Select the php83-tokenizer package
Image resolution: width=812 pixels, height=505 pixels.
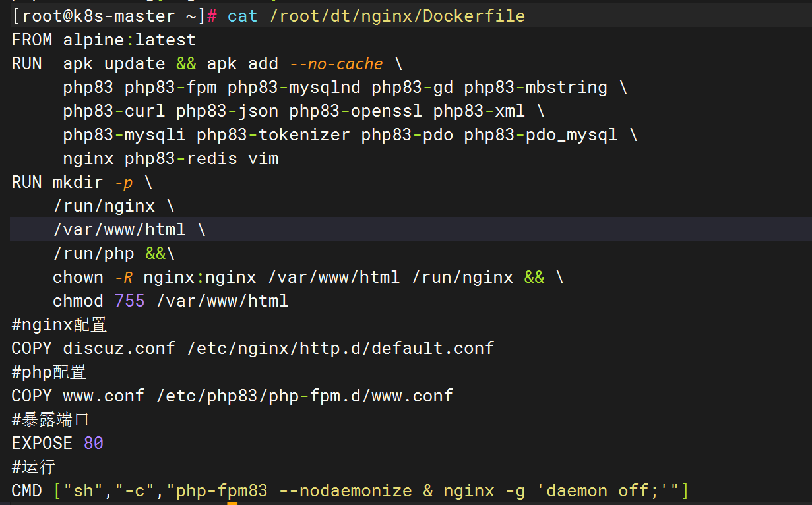click(x=274, y=134)
